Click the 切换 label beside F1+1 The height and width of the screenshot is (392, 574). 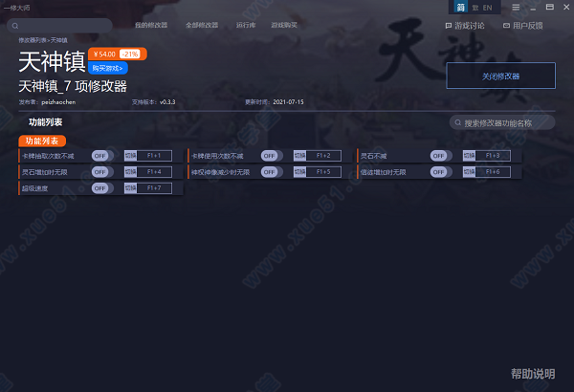(x=130, y=156)
